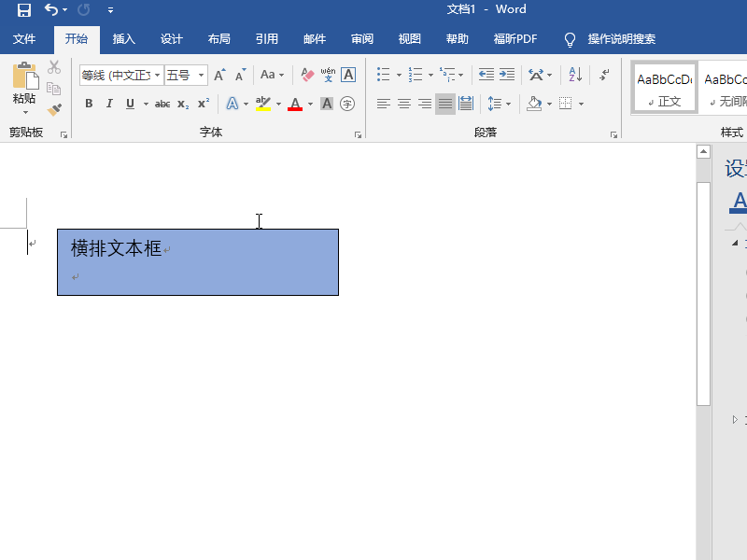Decrease font size with small A
747x560 pixels.
[x=240, y=75]
